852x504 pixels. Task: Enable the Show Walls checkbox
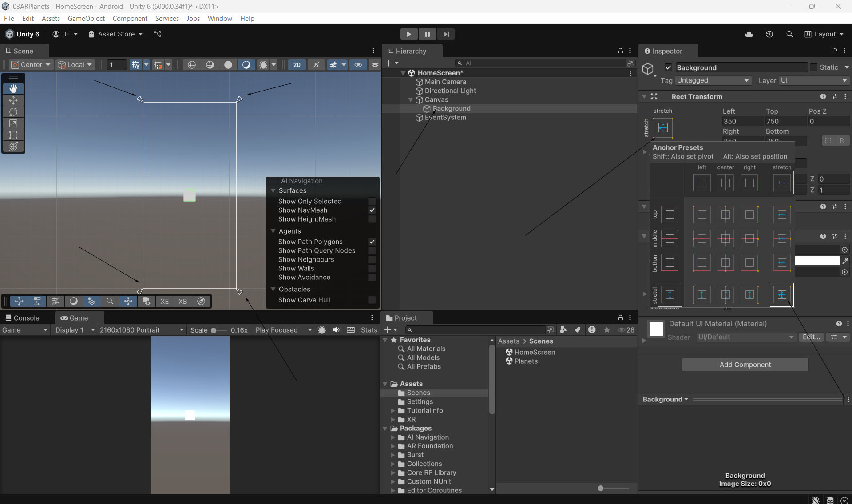pyautogui.click(x=372, y=269)
